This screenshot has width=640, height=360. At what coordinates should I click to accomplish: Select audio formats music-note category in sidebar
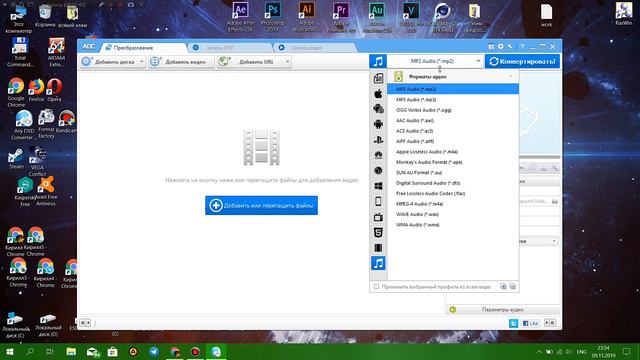(378, 263)
